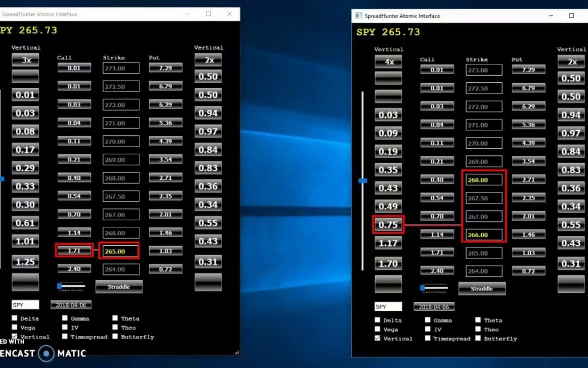Viewport: 588px width, 368px height.
Task: Check the IV checkbox in left window
Action: (65, 328)
